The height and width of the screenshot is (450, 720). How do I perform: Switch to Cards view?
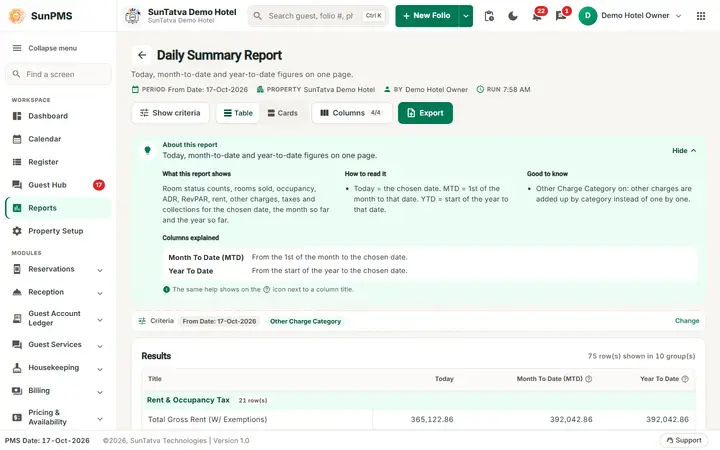coord(282,113)
